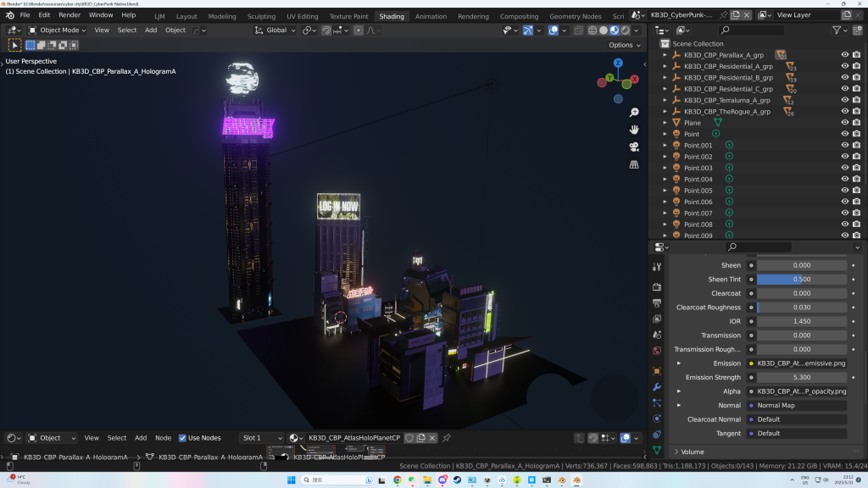Open Object Data properties green triangle icon

(657, 451)
